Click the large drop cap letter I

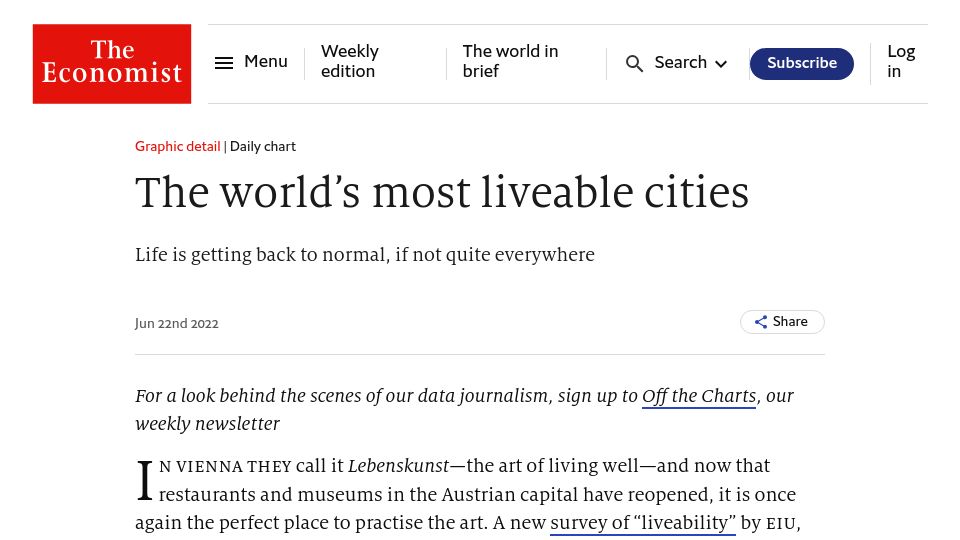[144, 481]
